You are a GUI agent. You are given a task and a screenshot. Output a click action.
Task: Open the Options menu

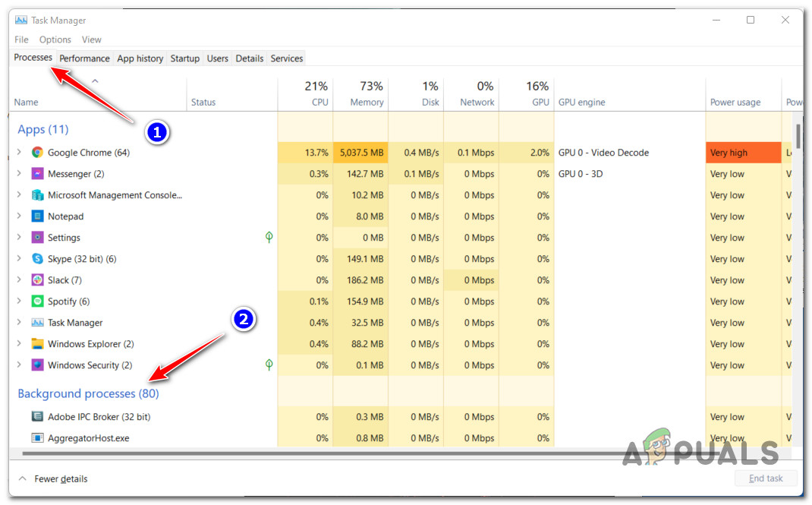tap(55, 39)
